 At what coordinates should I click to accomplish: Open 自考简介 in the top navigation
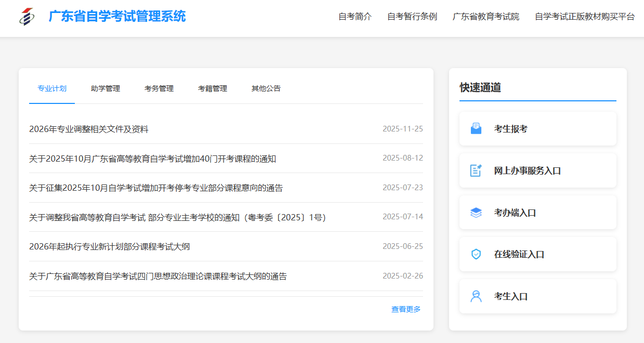(x=355, y=17)
